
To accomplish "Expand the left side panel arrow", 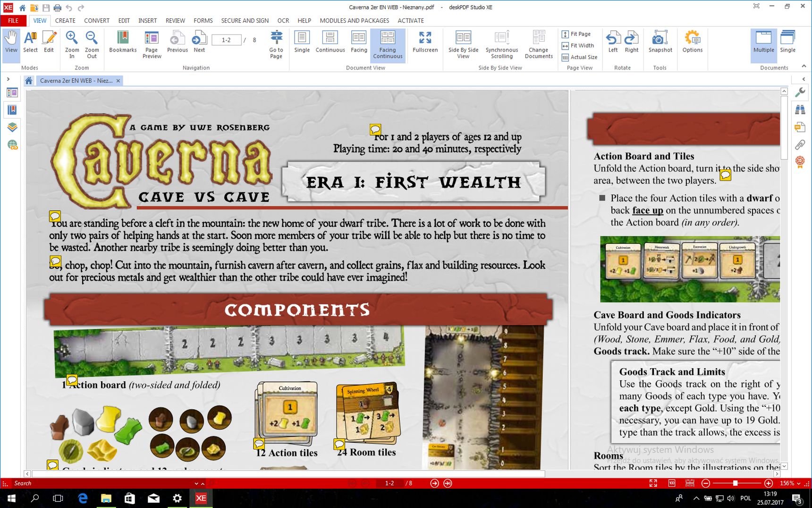I will [8, 79].
